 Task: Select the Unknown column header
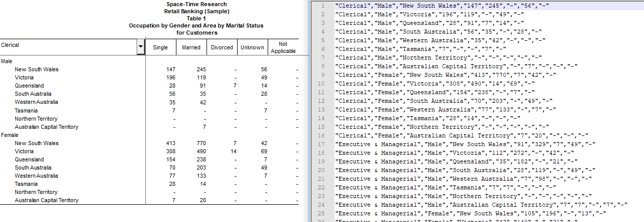[252, 48]
